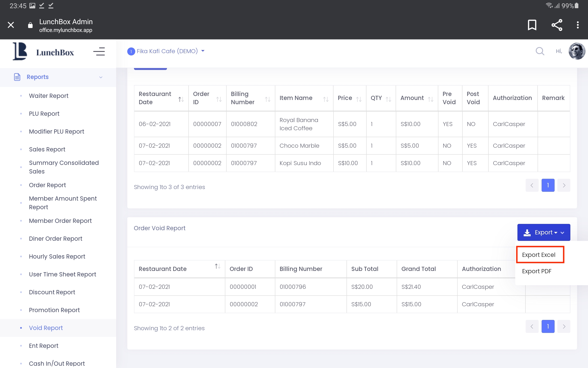
Task: Click the LunchBox logo
Action: pyautogui.click(x=43, y=51)
